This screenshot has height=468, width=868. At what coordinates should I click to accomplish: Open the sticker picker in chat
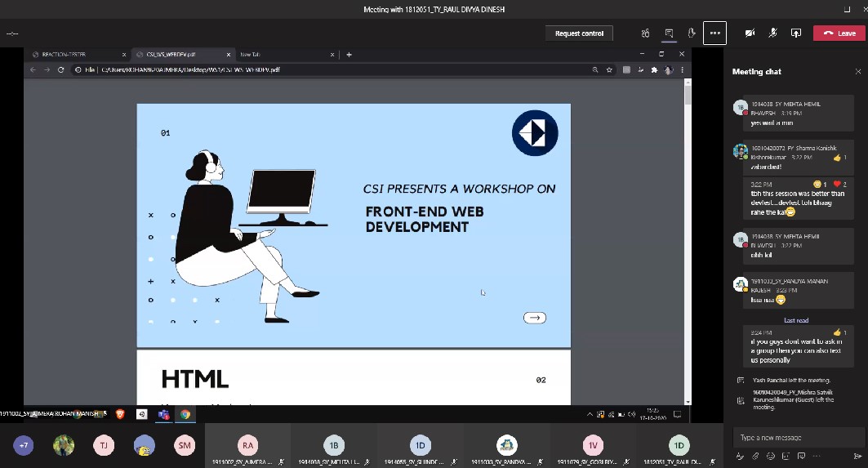pos(799,456)
